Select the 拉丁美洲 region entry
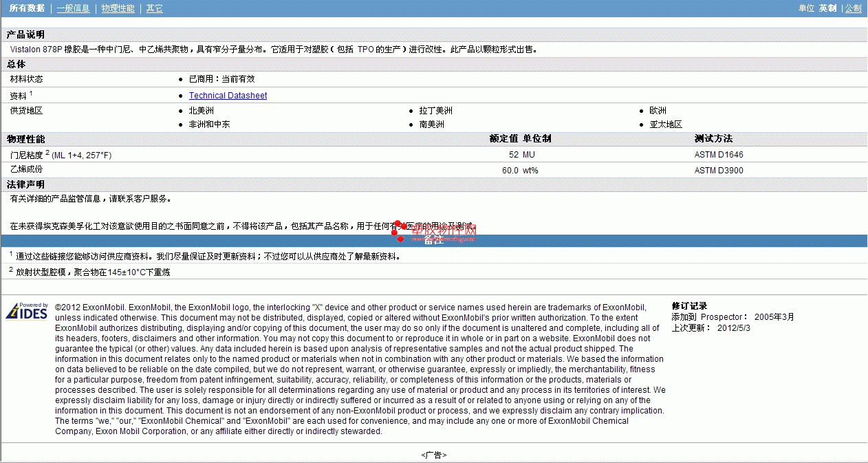The height and width of the screenshot is (463, 868). tap(436, 111)
